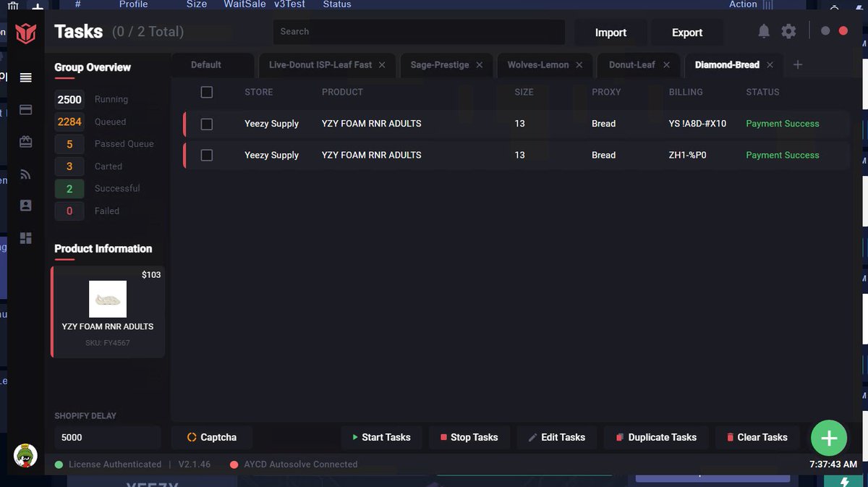The width and height of the screenshot is (868, 487).
Task: Focus the Search input field
Action: click(x=419, y=32)
